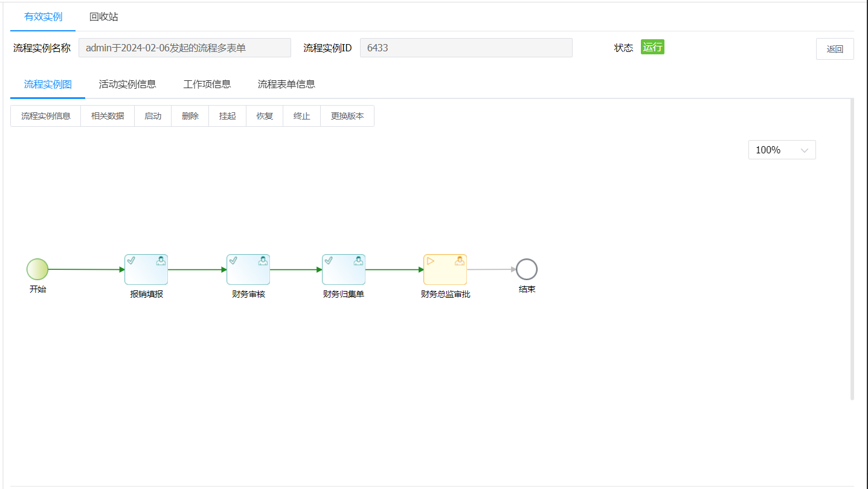868x489 pixels.
Task: Click the checkmark icon on 财务归集单 node
Action: [329, 260]
